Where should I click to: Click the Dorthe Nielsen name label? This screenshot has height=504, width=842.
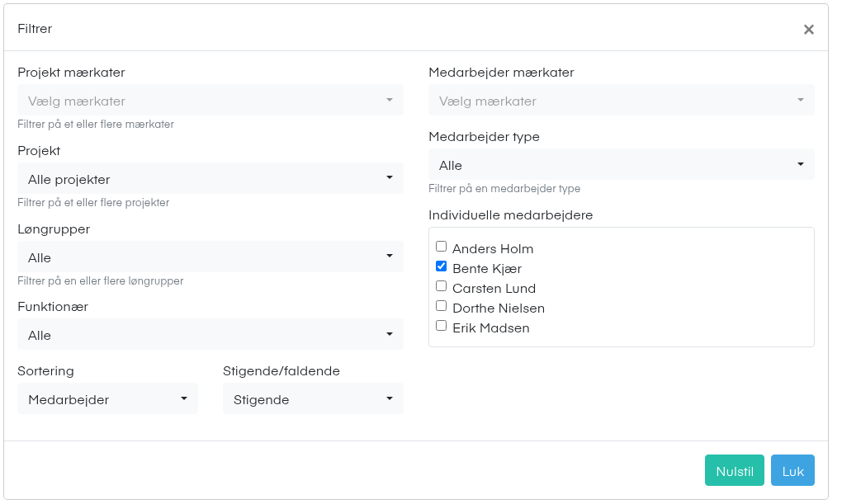499,309
